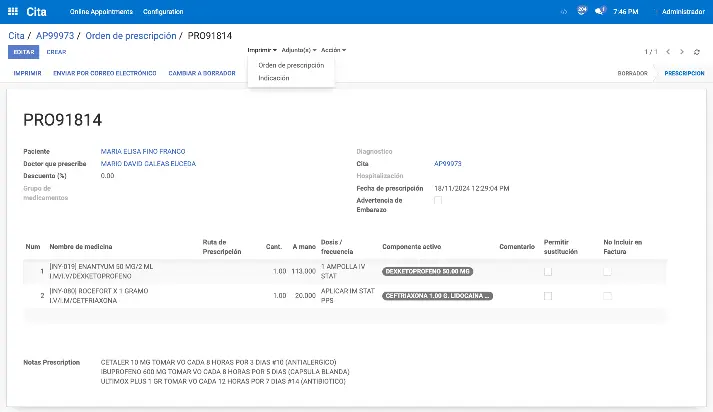Viewport: 713px width, 412px height.
Task: Open the conversations chat bubble icon
Action: pyautogui.click(x=600, y=11)
